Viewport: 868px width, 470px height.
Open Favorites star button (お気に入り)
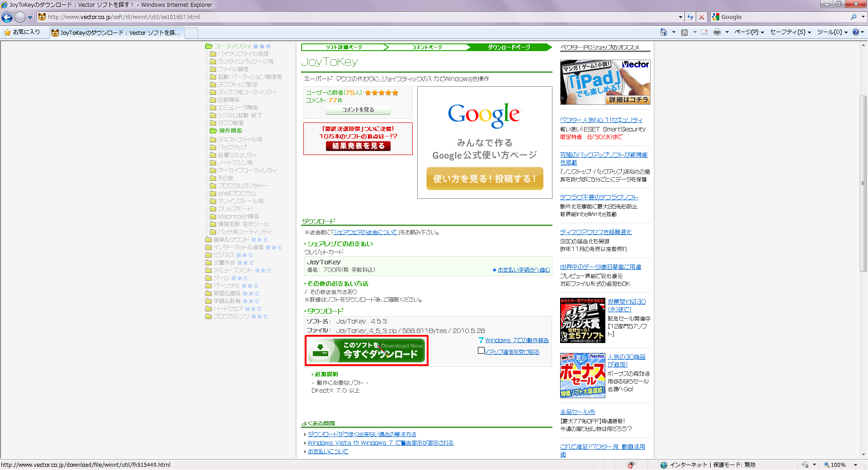point(22,32)
